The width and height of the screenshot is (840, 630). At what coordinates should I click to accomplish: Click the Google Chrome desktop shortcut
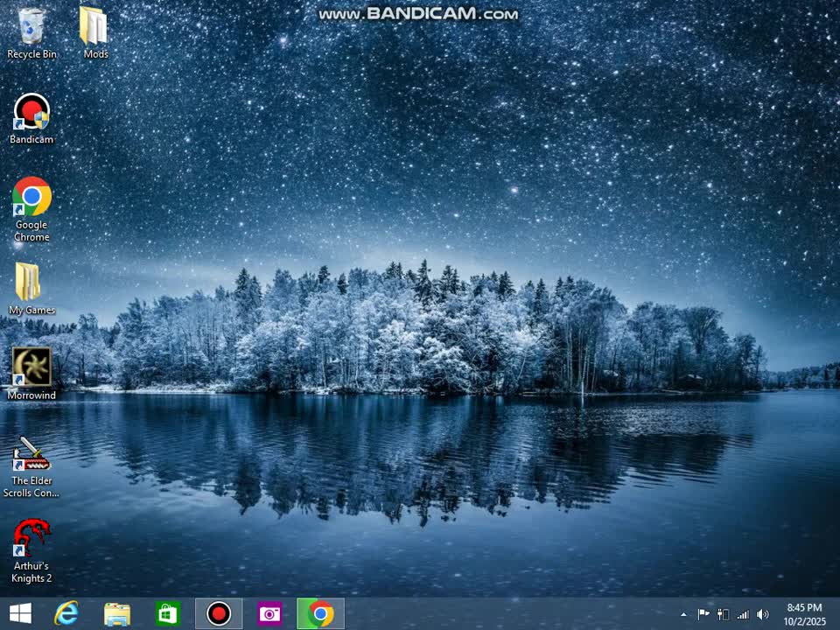click(x=31, y=198)
